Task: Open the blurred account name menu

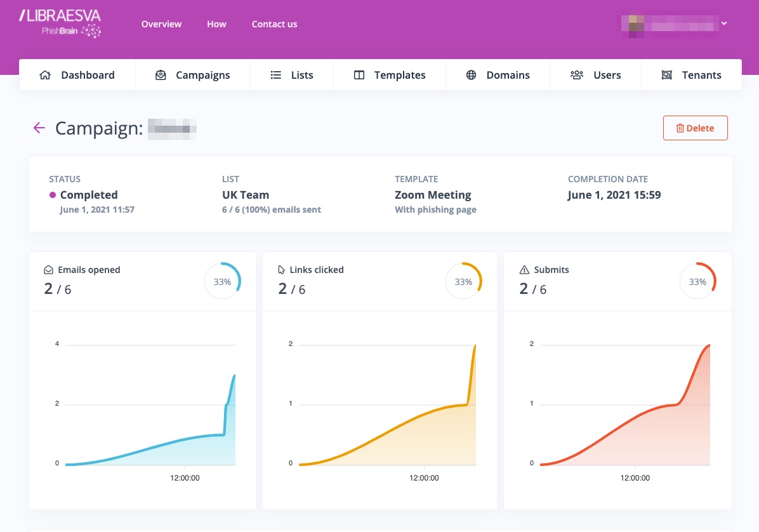Action: click(670, 25)
